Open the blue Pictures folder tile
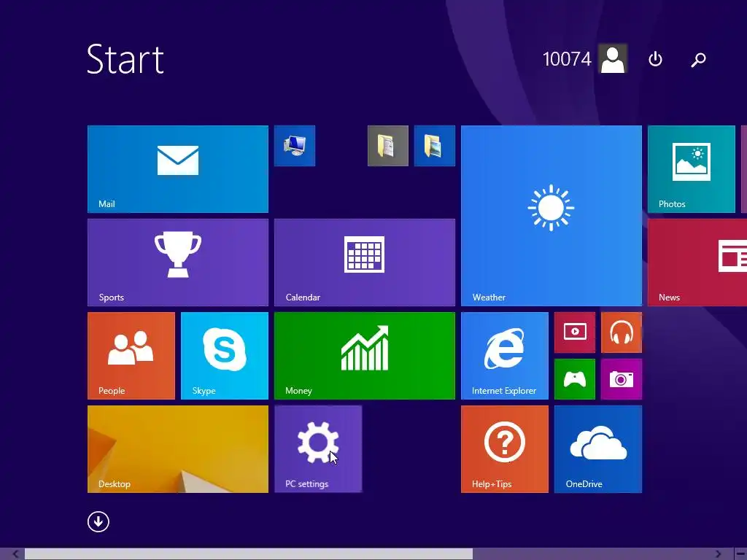The width and height of the screenshot is (747, 560). [x=435, y=146]
